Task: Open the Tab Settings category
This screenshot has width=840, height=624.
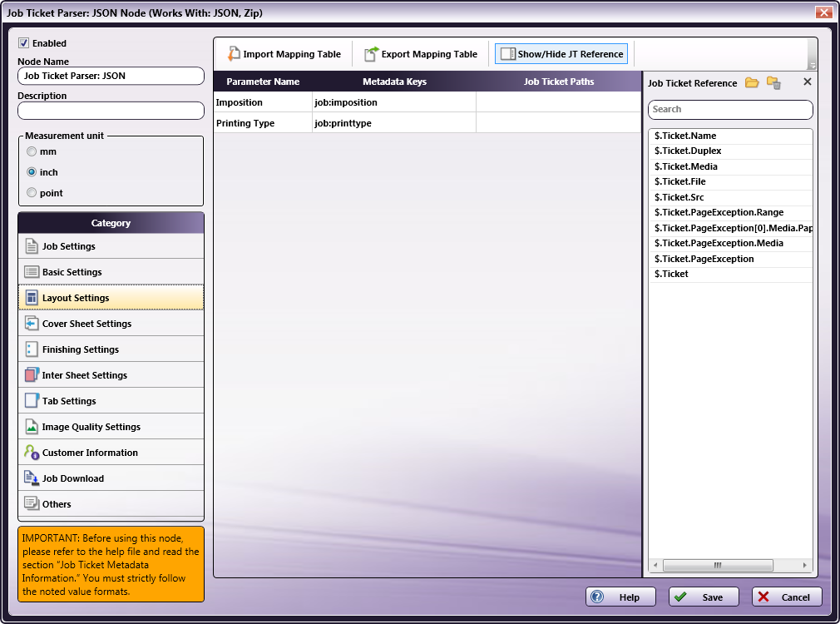Action: pyautogui.click(x=111, y=400)
